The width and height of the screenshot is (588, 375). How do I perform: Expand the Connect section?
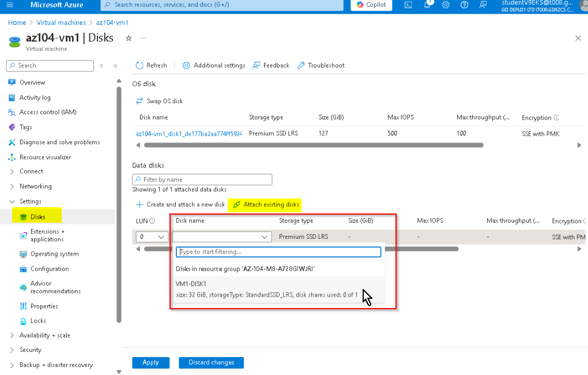(31, 171)
